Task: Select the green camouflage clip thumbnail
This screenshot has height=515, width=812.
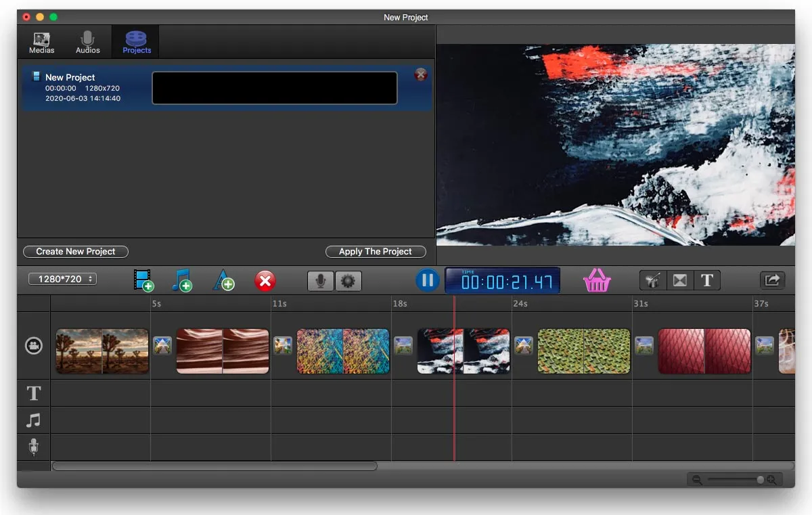Action: point(583,351)
